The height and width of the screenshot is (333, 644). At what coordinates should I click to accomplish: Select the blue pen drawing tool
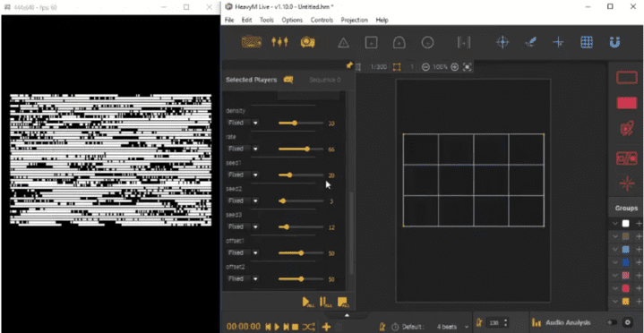(530, 42)
